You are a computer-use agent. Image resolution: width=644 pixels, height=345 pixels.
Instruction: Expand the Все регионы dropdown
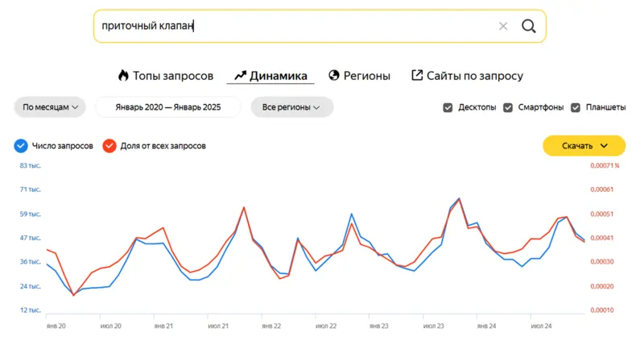[291, 107]
